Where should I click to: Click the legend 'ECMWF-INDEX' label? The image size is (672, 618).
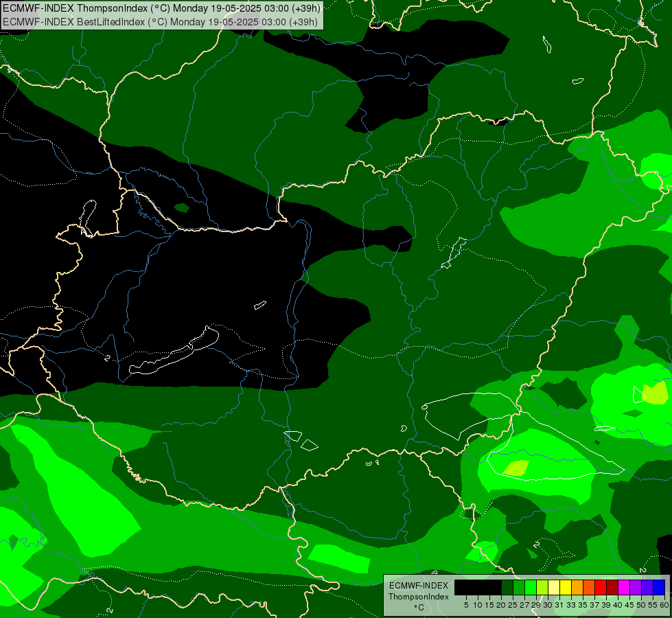click(x=419, y=586)
